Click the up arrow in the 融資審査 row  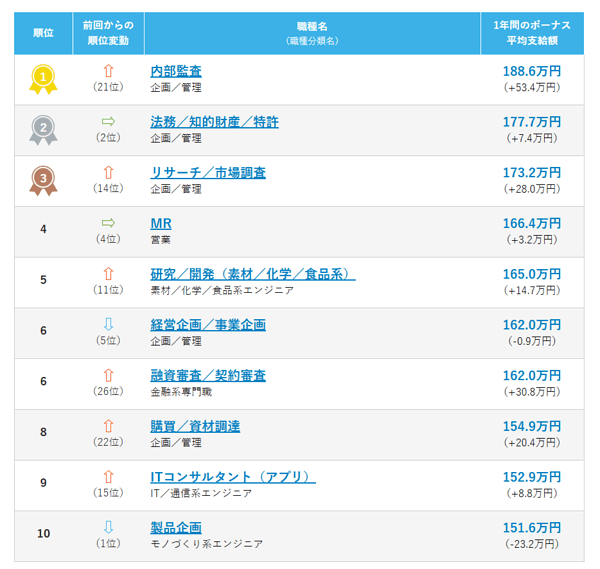109,375
